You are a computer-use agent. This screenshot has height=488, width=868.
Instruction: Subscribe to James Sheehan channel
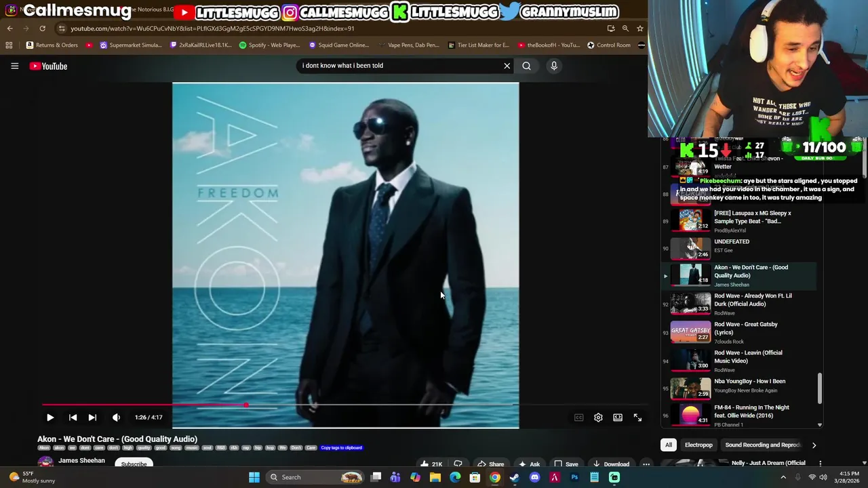pyautogui.click(x=134, y=464)
